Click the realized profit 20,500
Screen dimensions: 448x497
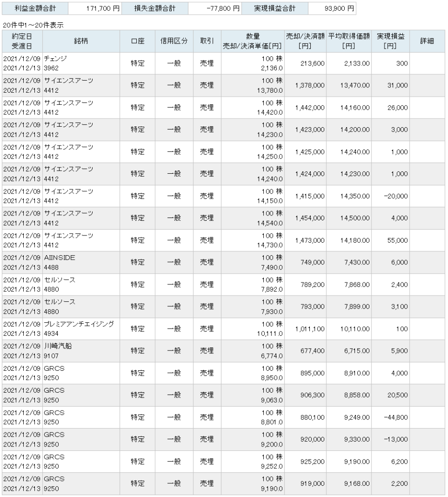click(398, 395)
